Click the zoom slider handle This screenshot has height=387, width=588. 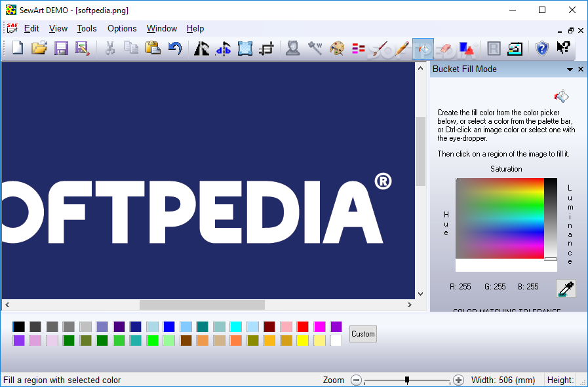407,380
